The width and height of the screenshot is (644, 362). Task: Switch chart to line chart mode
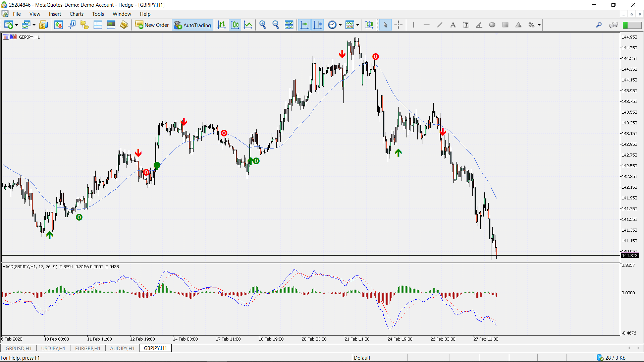248,25
